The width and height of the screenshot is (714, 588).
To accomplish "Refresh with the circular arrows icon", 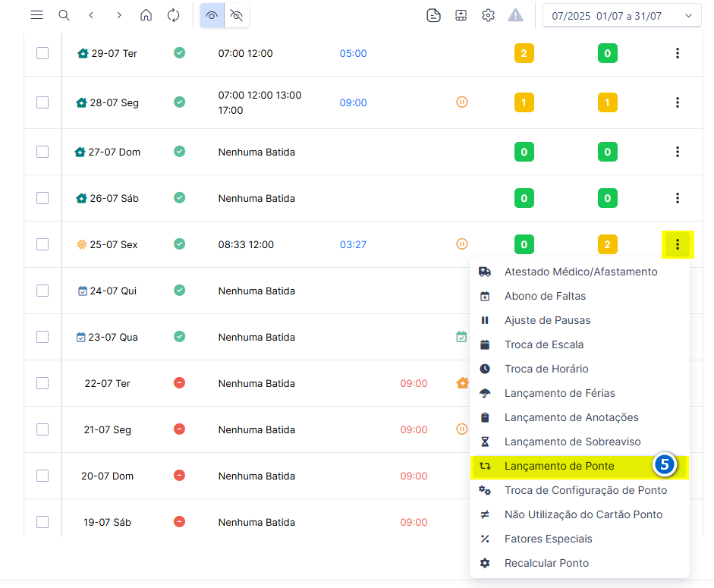I will [174, 15].
